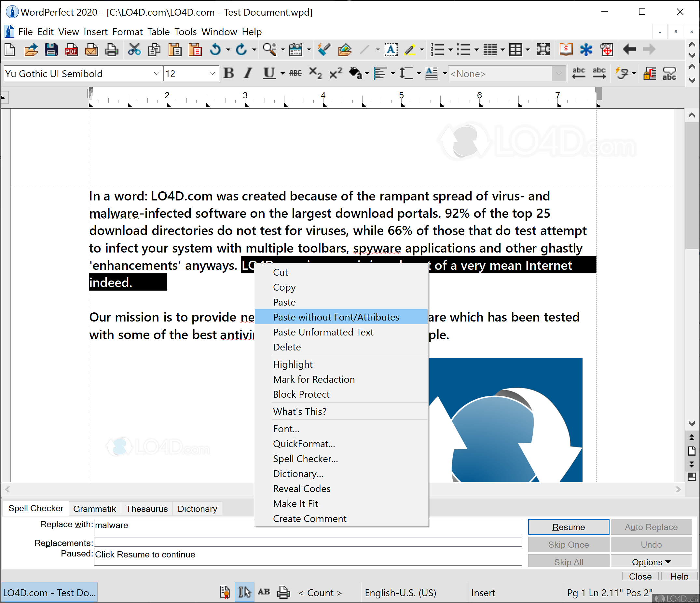
Task: Toggle Bold formatting
Action: tap(229, 73)
